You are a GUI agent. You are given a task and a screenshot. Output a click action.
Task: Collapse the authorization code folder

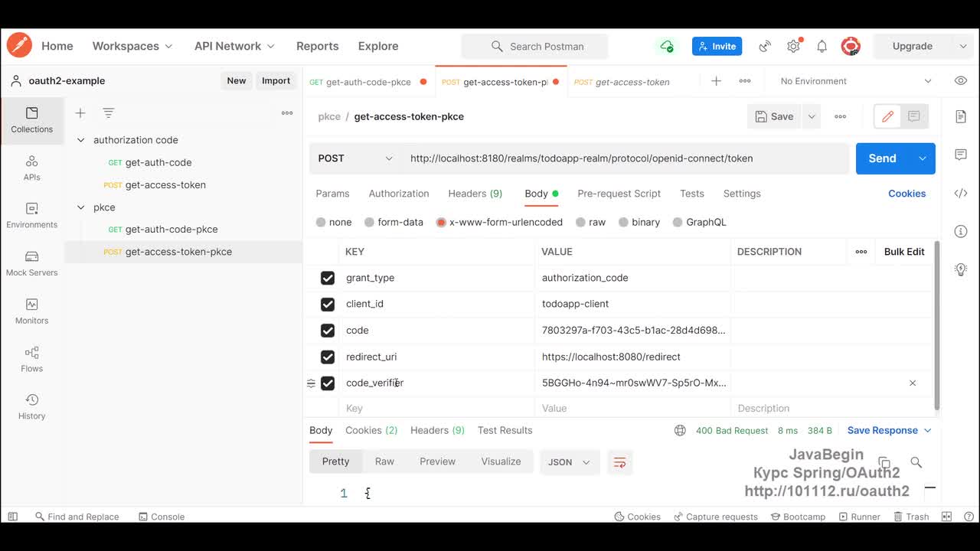[80, 140]
